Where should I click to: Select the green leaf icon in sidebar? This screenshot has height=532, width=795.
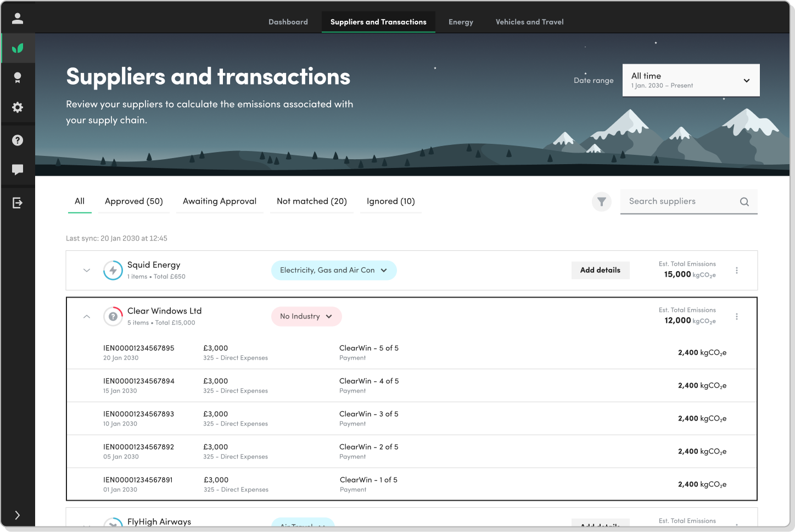pyautogui.click(x=18, y=48)
